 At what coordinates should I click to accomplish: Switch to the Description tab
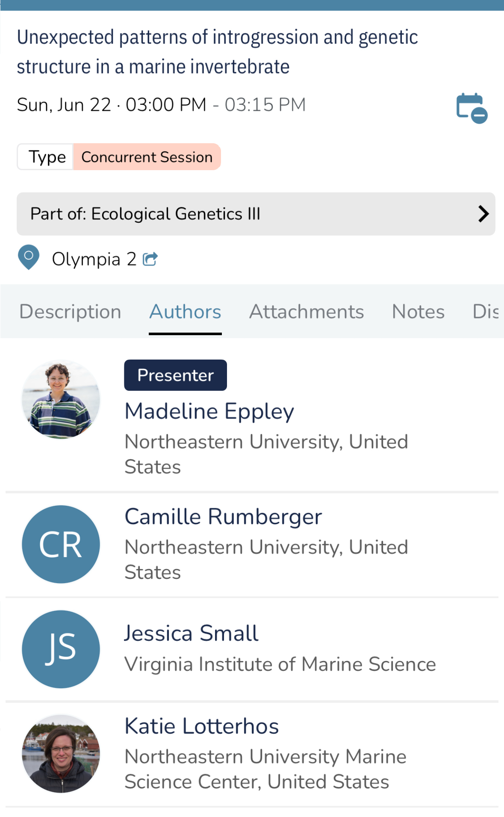[x=71, y=312]
